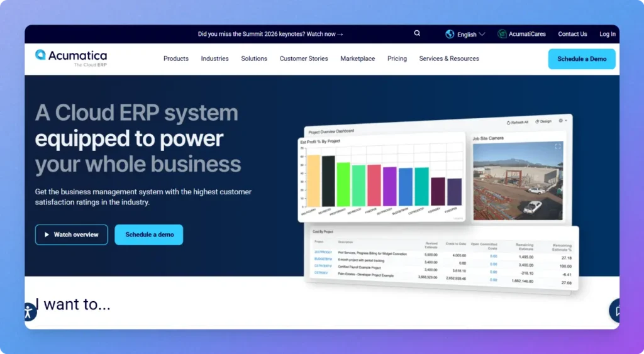
Task: Click the Costs to Date column header
Action: pyautogui.click(x=455, y=244)
